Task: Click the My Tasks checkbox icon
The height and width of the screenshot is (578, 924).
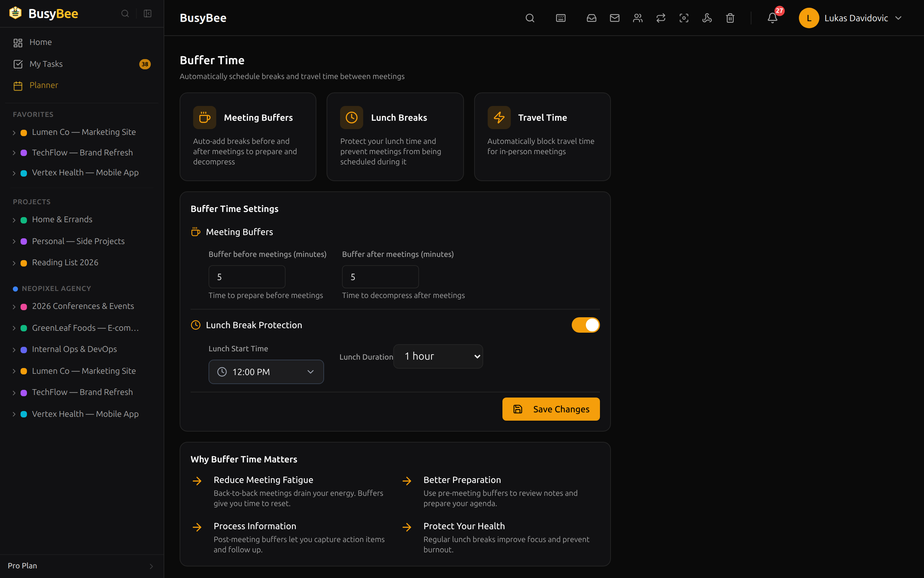Action: pyautogui.click(x=18, y=64)
